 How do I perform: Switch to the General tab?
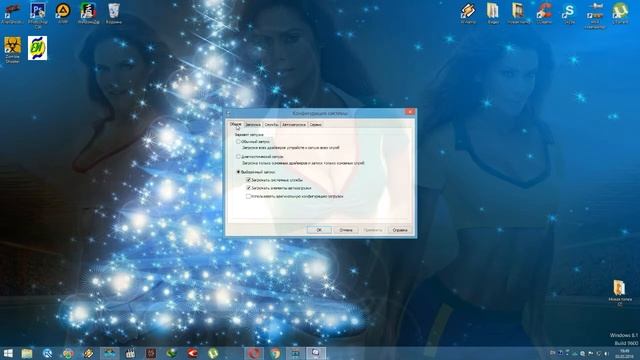[x=236, y=124]
